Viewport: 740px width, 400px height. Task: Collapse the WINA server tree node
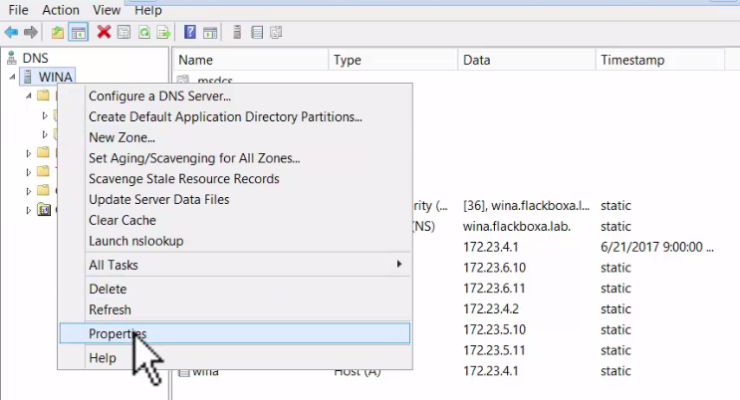(x=11, y=78)
